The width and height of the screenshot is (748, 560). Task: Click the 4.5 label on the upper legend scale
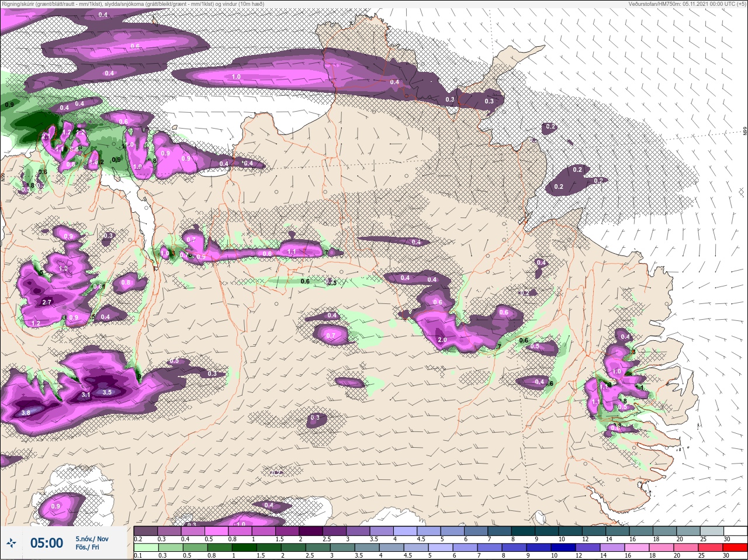[421, 539]
